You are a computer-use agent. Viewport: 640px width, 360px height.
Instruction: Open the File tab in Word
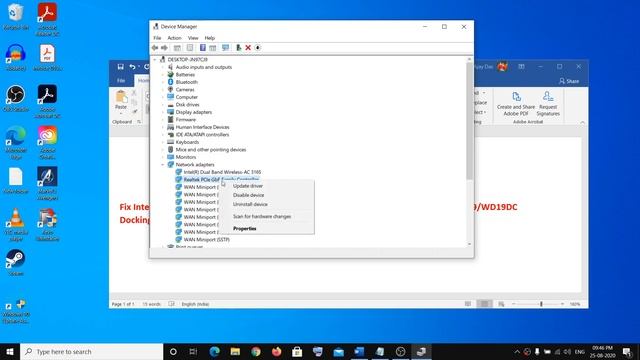[x=121, y=81]
